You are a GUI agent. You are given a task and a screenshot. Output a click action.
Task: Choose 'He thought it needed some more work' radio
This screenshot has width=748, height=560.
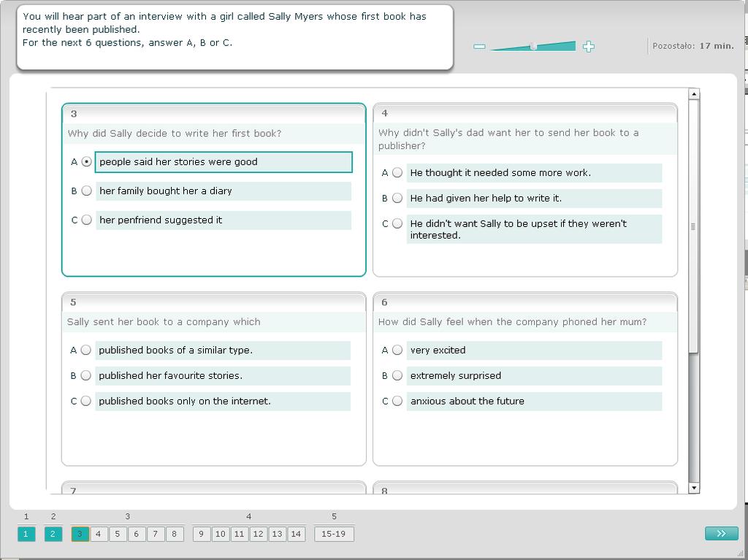coord(397,173)
